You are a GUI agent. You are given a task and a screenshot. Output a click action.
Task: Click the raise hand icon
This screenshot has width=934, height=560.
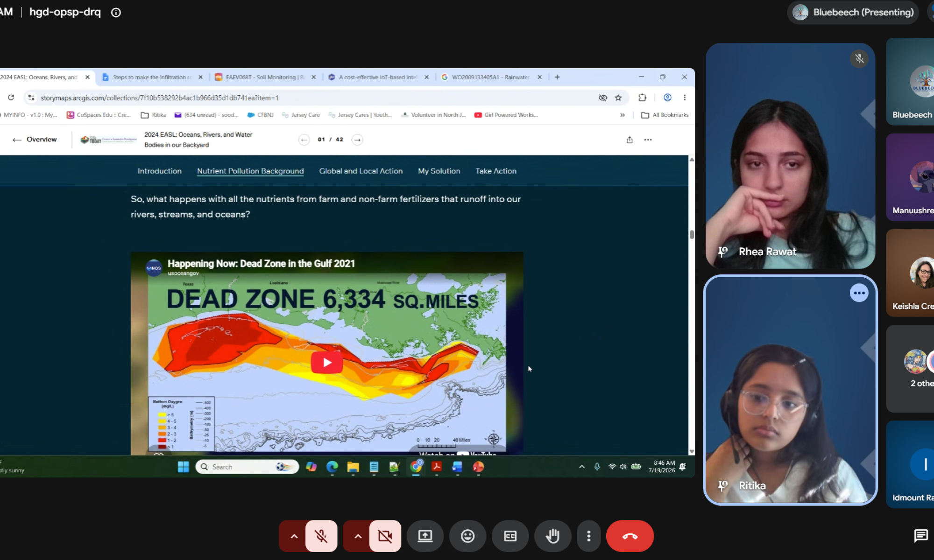point(553,536)
